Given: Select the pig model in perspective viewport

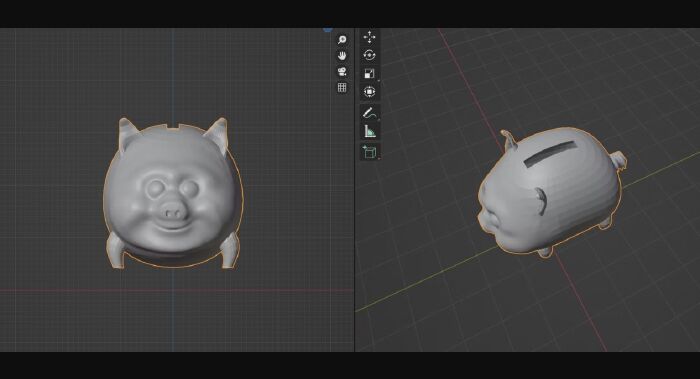Looking at the screenshot, I should click(551, 192).
